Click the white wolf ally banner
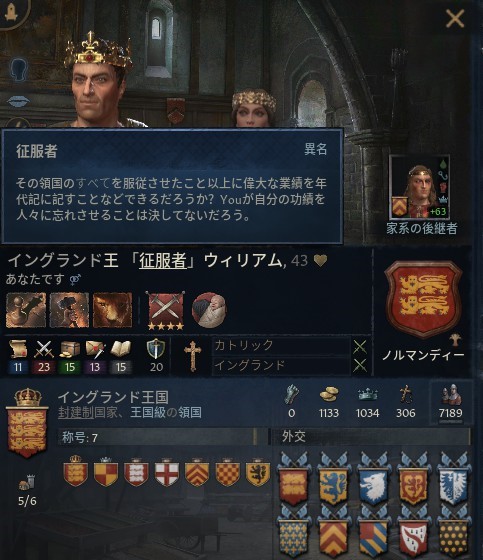The image size is (483, 560). 373,482
